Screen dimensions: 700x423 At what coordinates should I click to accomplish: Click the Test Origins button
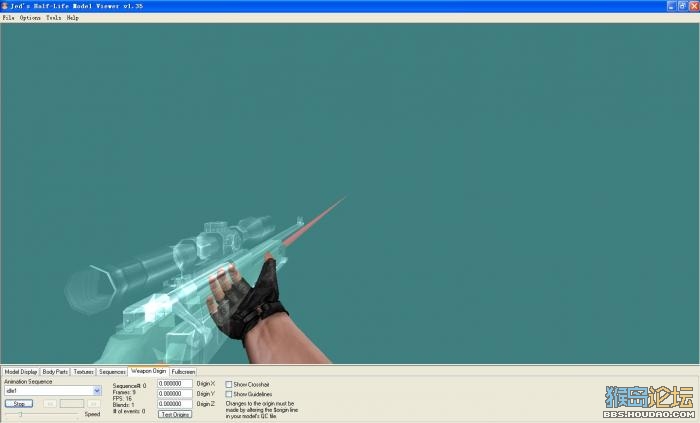click(x=175, y=415)
